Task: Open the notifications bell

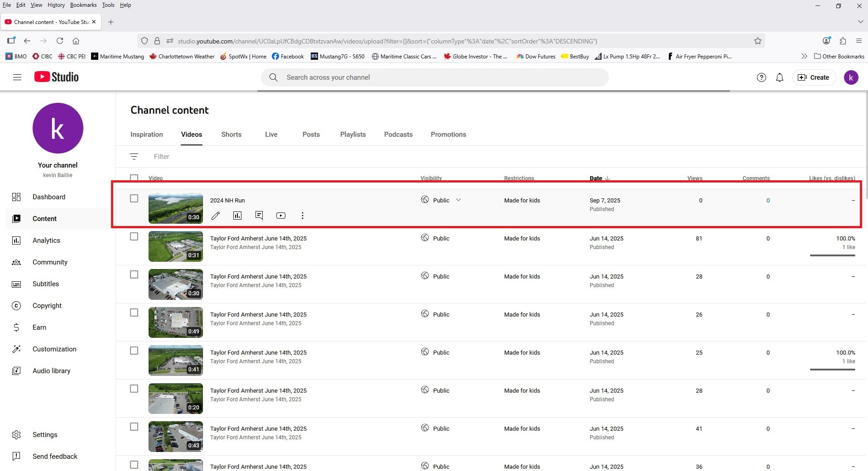Action: tap(780, 77)
